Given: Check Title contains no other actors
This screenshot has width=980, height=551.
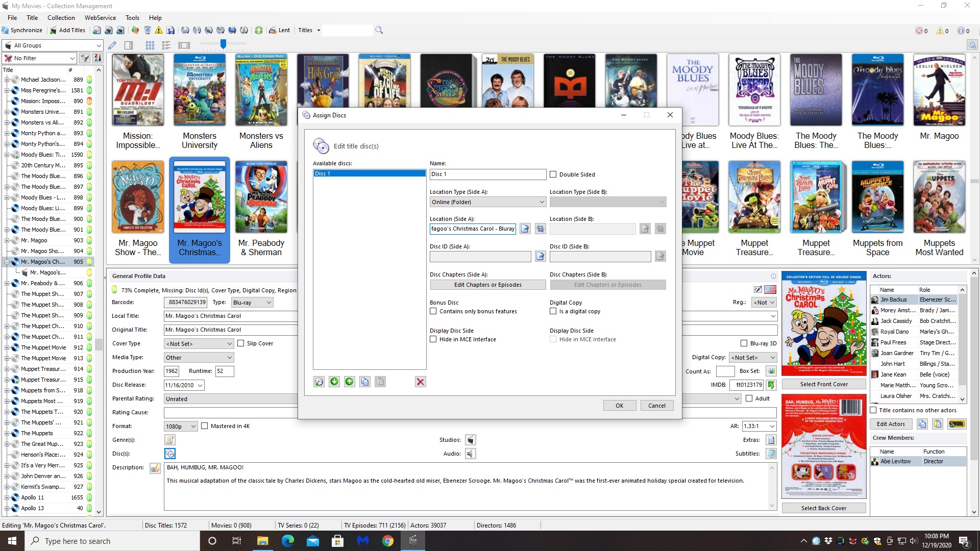Looking at the screenshot, I should click(x=873, y=410).
